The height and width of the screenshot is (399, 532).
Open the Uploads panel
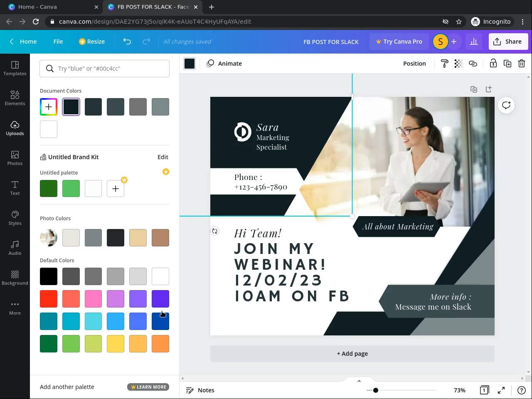click(15, 128)
